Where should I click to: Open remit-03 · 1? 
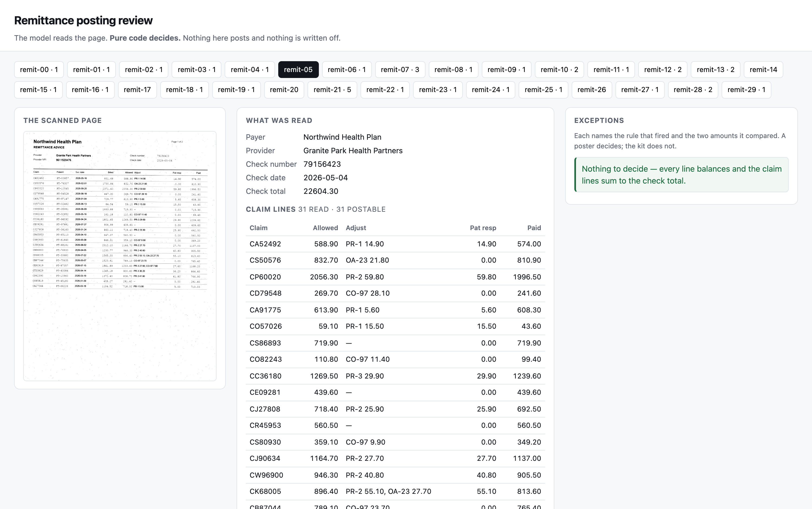click(x=197, y=70)
